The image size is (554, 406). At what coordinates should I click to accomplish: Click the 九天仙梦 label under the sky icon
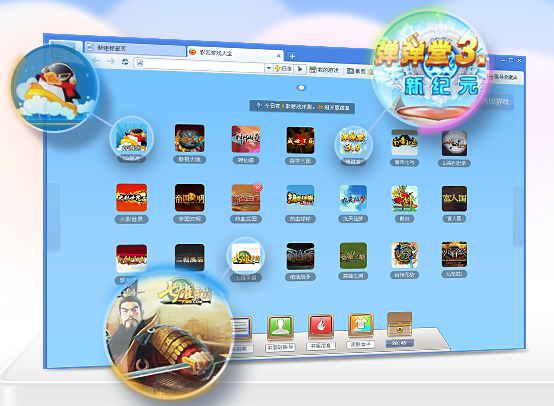(x=353, y=219)
